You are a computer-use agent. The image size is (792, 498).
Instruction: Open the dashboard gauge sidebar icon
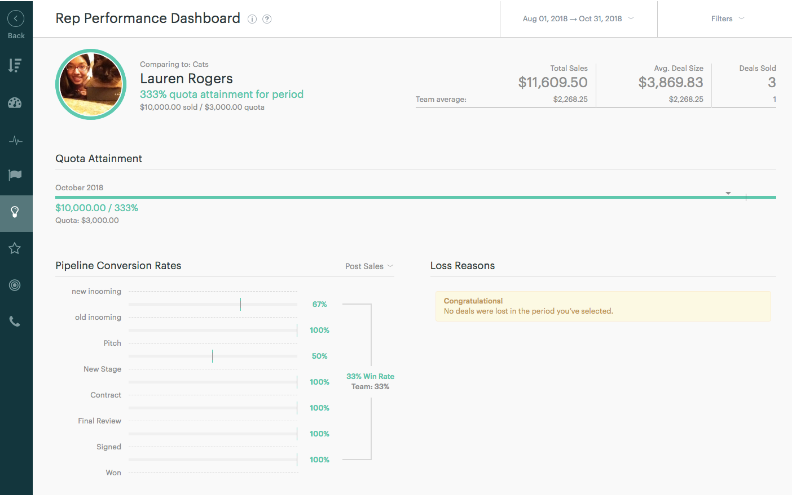pyautogui.click(x=15, y=103)
